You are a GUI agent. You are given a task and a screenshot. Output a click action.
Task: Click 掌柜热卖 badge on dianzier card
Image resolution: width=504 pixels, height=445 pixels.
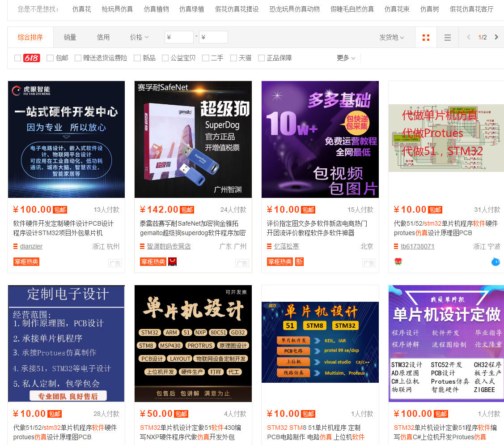pos(26,261)
